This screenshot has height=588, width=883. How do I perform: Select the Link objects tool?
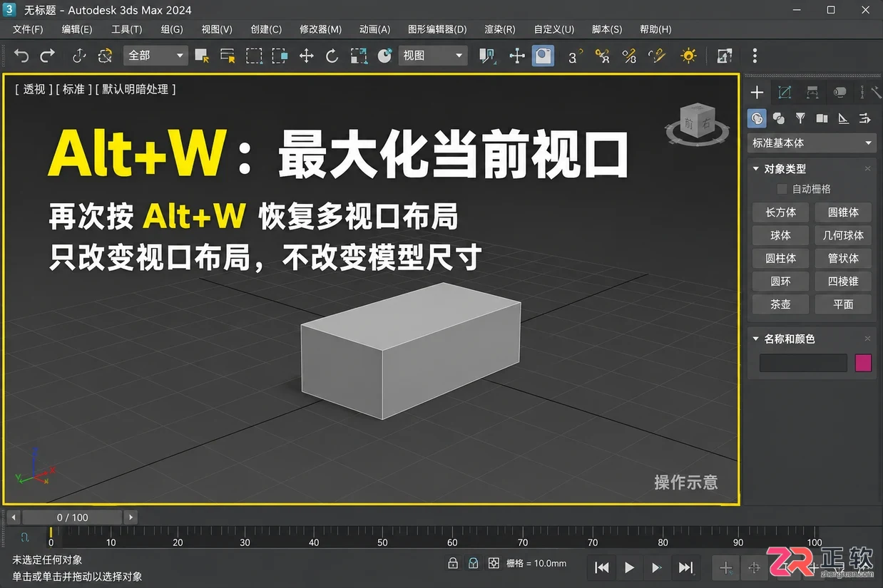pos(79,56)
